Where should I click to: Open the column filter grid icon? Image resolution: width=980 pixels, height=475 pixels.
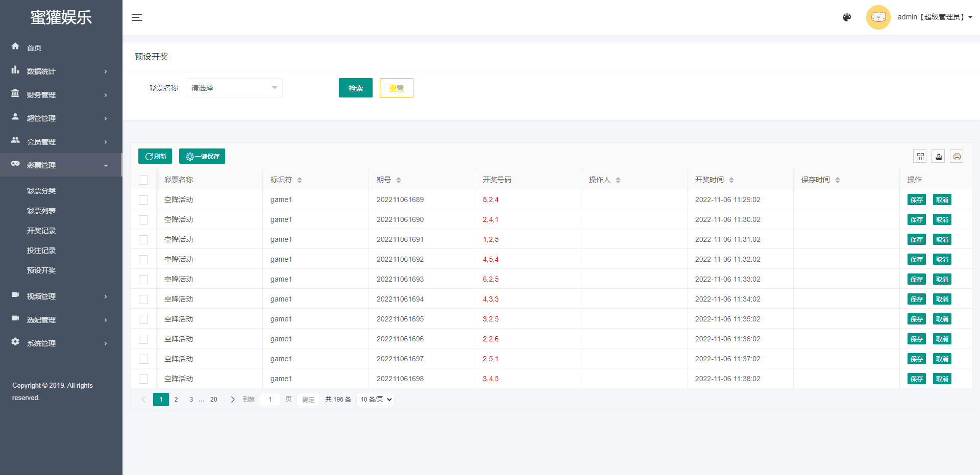(x=920, y=157)
